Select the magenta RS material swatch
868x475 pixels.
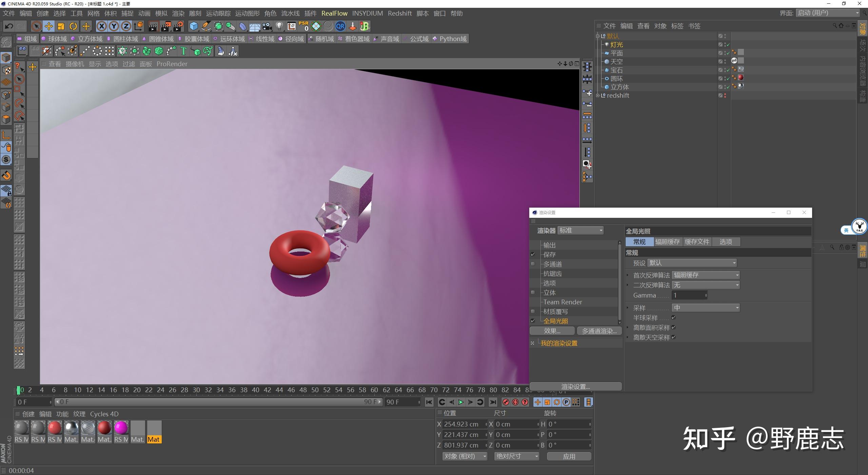click(x=121, y=428)
